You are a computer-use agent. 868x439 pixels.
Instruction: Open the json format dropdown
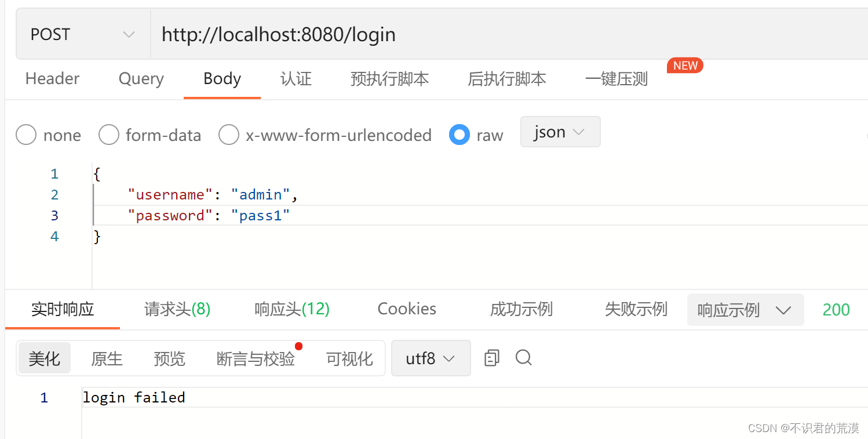pyautogui.click(x=560, y=132)
